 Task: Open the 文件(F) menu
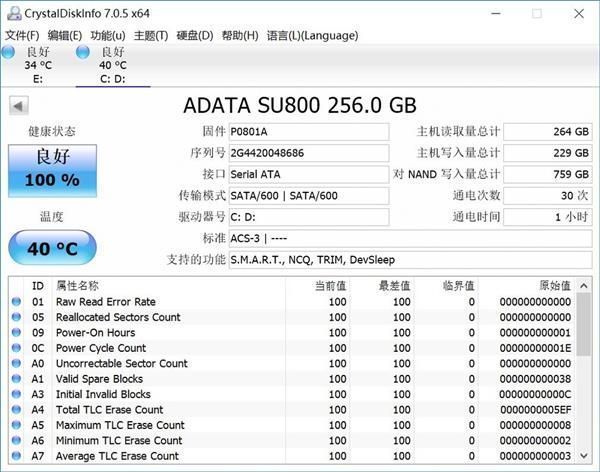22,36
